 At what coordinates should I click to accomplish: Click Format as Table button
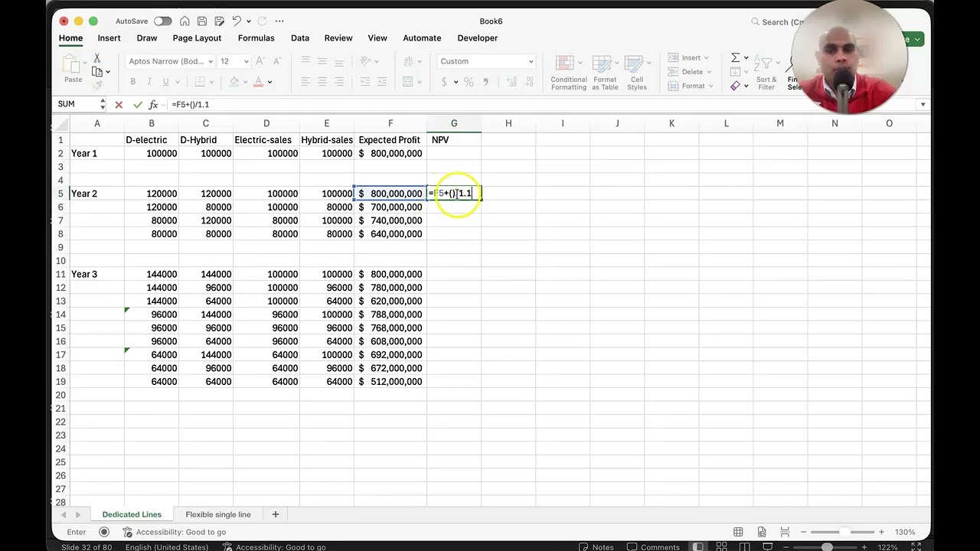pos(605,73)
